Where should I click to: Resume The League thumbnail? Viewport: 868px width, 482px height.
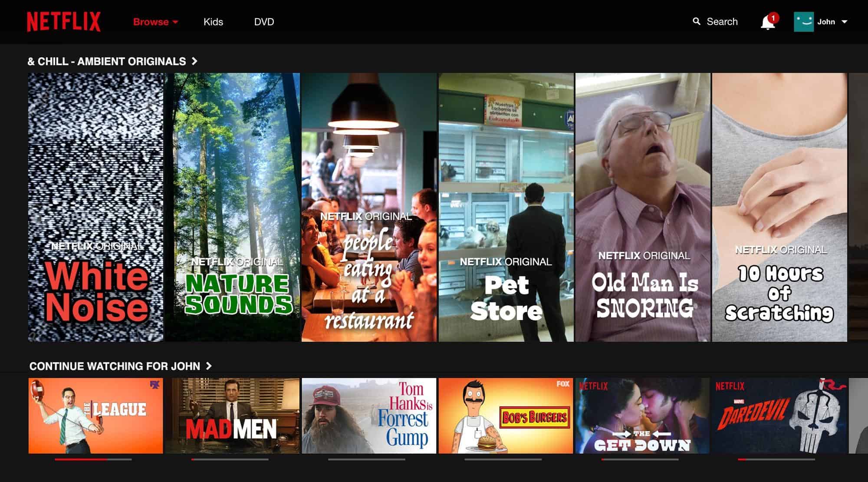(x=96, y=416)
